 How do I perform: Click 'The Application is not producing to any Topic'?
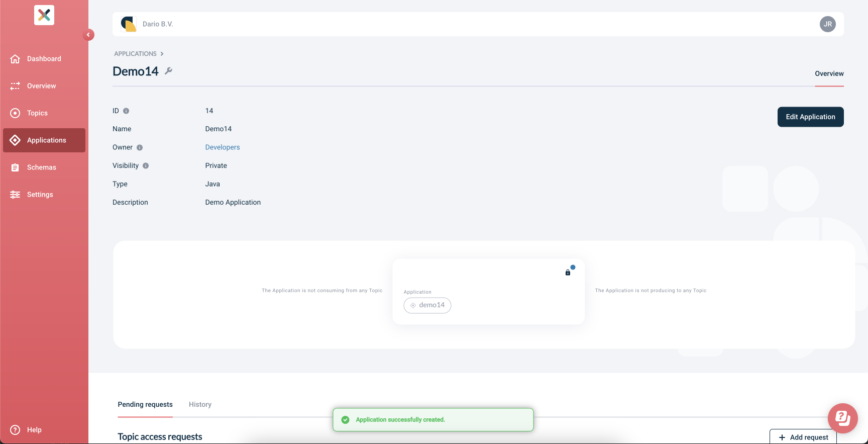point(650,291)
